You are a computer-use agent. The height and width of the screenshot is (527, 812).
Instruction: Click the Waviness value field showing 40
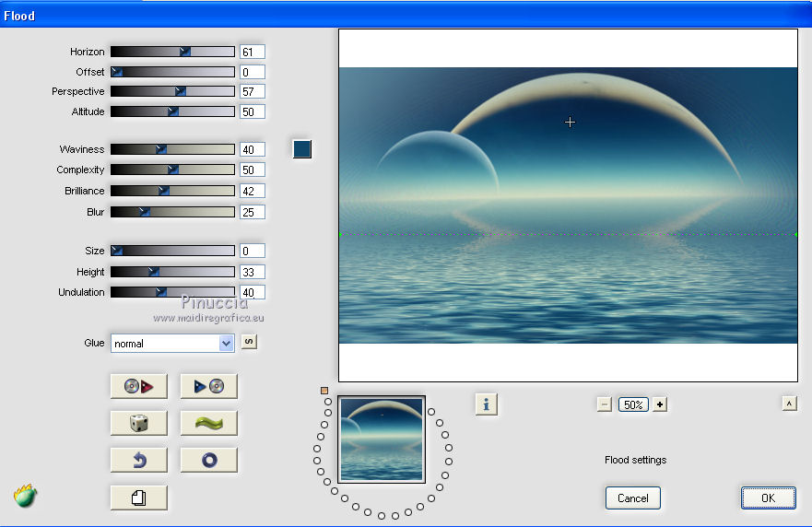point(253,149)
